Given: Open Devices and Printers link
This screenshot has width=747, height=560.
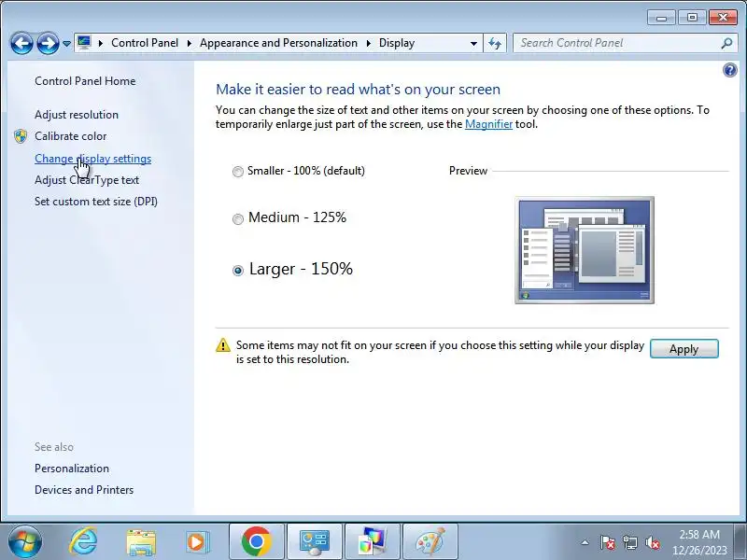Looking at the screenshot, I should coord(84,490).
